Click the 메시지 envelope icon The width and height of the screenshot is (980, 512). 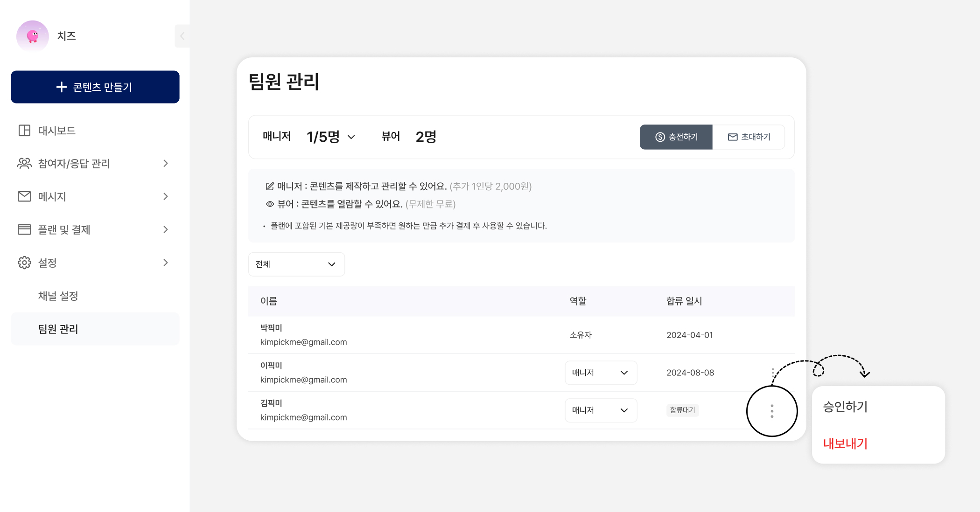pos(24,196)
